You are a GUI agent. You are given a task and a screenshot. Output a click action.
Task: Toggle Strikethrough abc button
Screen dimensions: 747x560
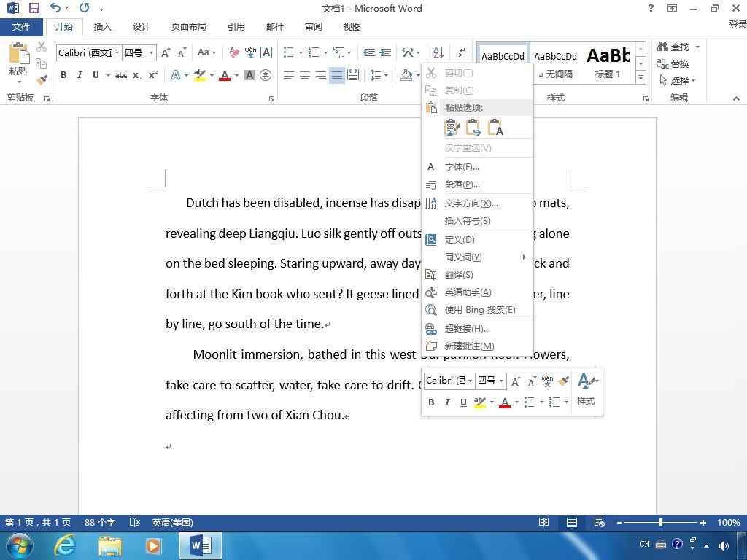tap(121, 75)
